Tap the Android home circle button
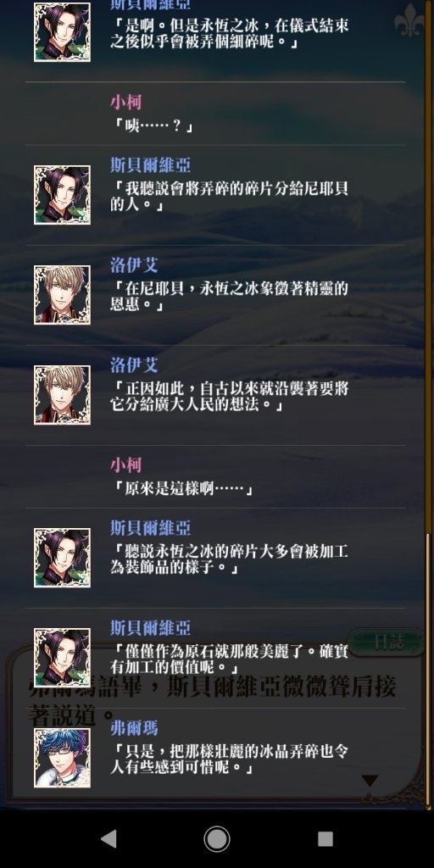 coord(217,838)
